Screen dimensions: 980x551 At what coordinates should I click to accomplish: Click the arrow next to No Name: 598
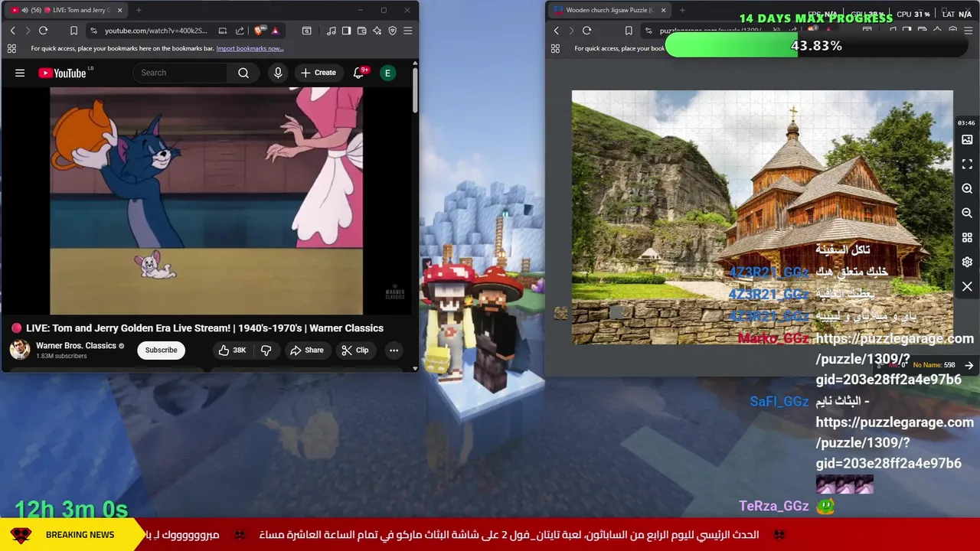coord(969,366)
